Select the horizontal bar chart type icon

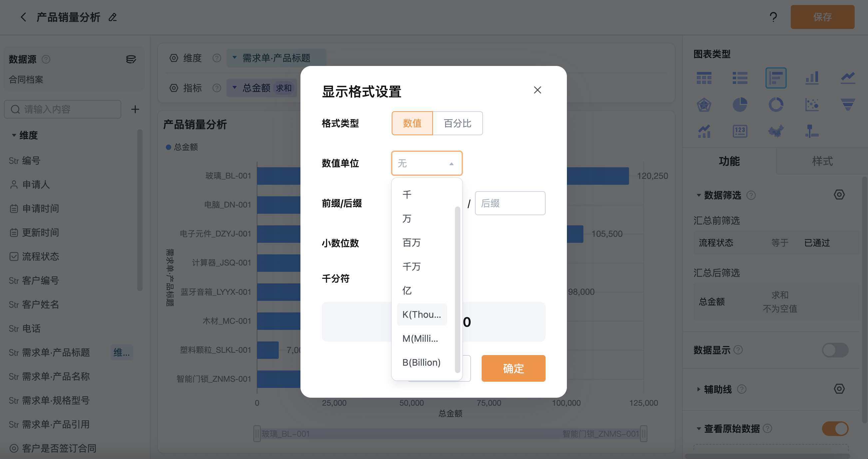(776, 78)
